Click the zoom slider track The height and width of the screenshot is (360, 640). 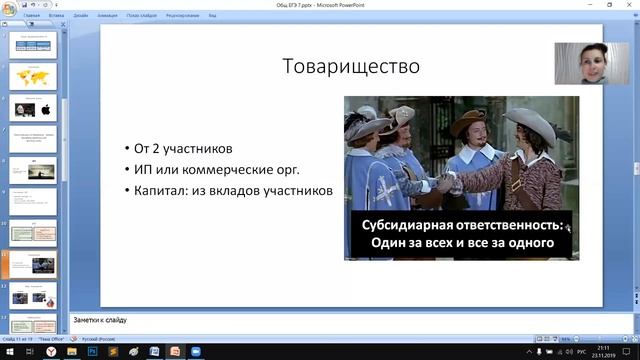(601, 339)
